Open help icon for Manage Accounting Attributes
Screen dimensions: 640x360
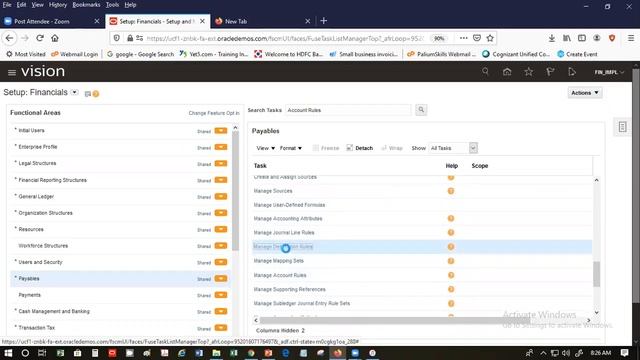pos(451,218)
